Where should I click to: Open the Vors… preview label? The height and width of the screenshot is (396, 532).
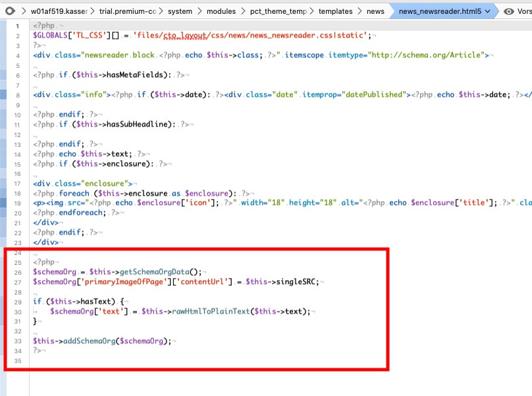point(525,11)
